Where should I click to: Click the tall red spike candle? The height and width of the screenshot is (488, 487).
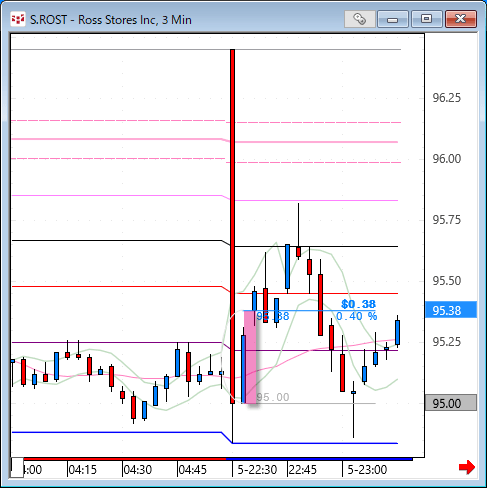pos(232,226)
